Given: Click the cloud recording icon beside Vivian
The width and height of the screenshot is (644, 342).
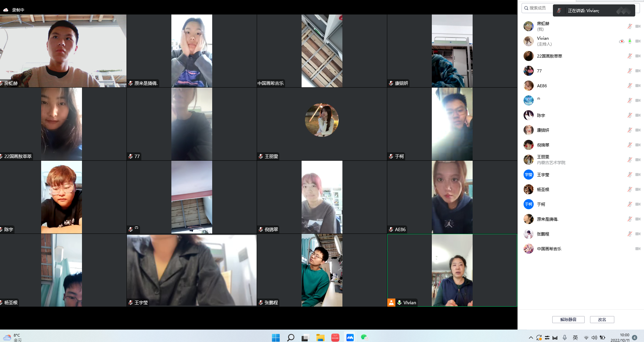Looking at the screenshot, I should click(621, 41).
